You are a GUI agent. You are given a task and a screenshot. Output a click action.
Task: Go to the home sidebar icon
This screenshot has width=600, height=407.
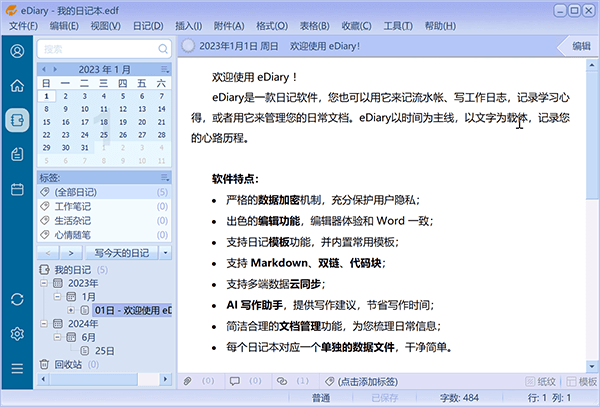point(17,86)
